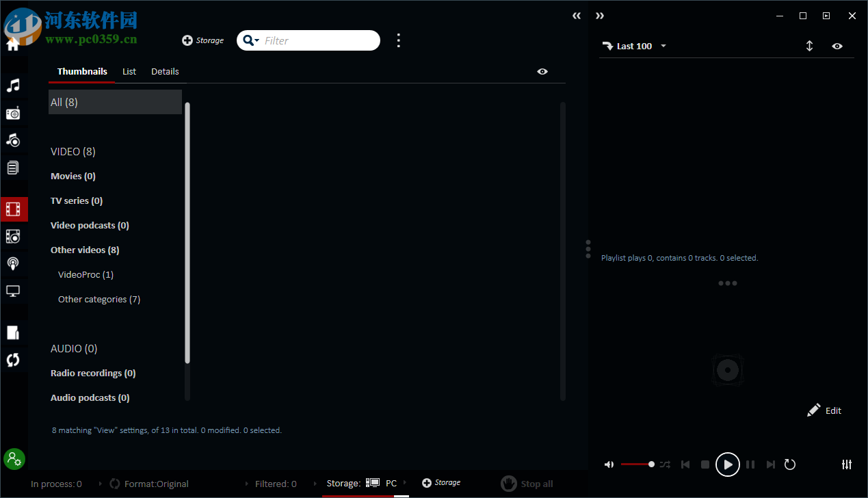Click the bottom-bar Add Storage button
The width and height of the screenshot is (868, 498).
click(x=441, y=483)
